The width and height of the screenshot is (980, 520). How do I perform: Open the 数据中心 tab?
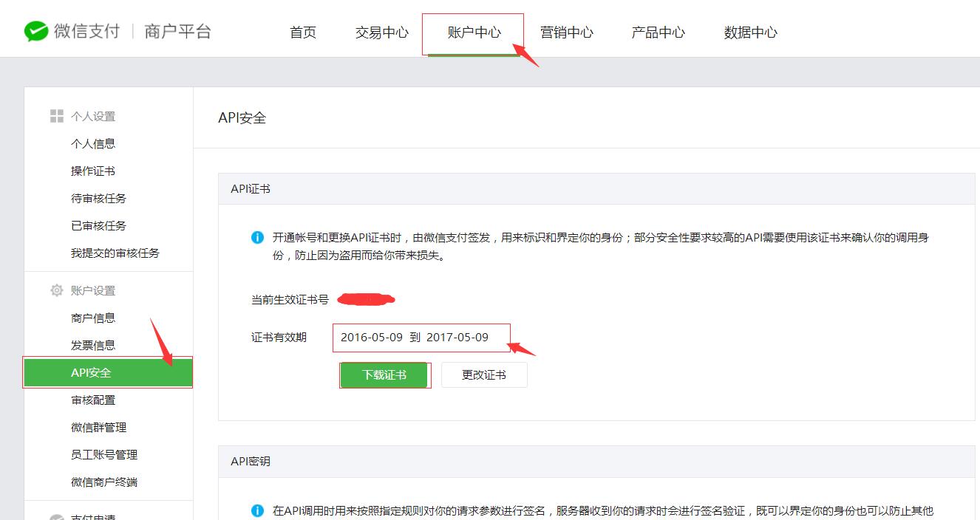750,32
